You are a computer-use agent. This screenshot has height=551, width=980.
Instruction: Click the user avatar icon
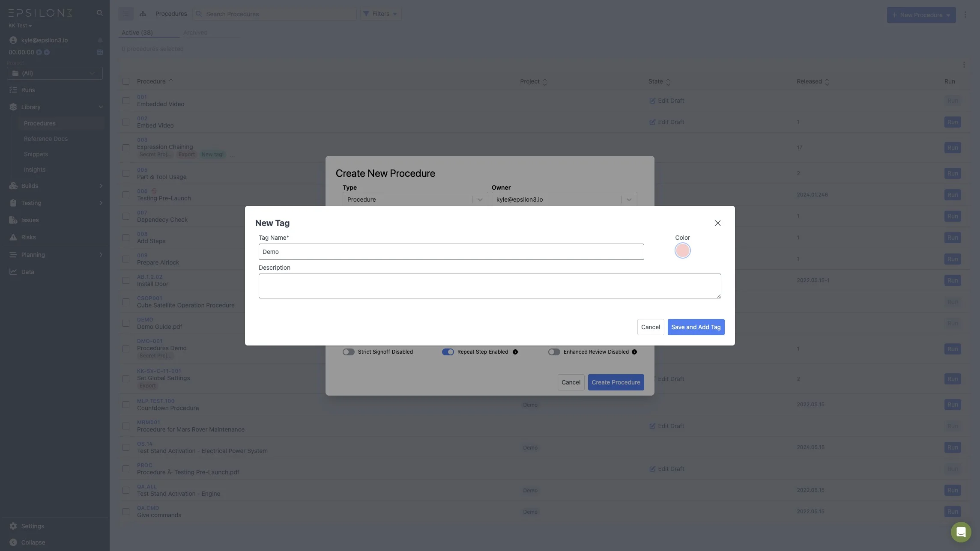[x=13, y=40]
